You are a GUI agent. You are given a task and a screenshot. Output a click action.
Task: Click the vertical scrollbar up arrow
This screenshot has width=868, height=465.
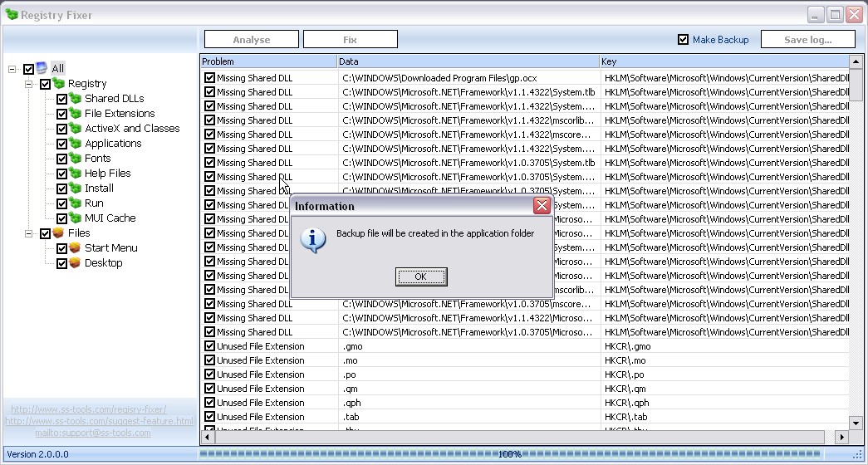(856, 61)
